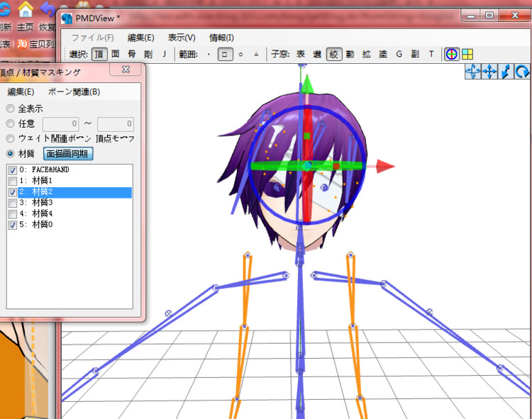Click the 面描画同期 button
532x419 pixels.
tap(68, 154)
